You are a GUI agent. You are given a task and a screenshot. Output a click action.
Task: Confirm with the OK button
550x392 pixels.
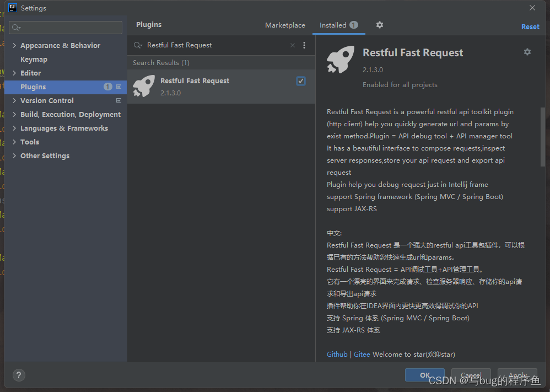click(x=425, y=375)
